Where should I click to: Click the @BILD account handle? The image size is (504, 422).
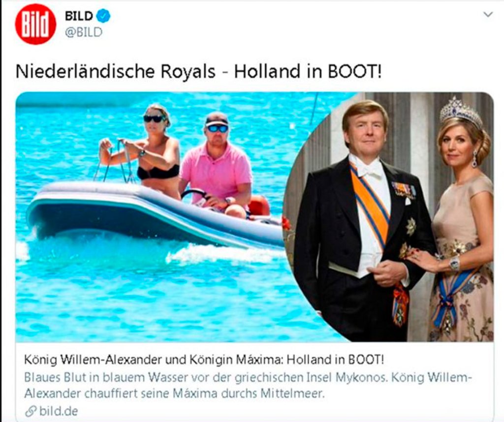[x=84, y=32]
